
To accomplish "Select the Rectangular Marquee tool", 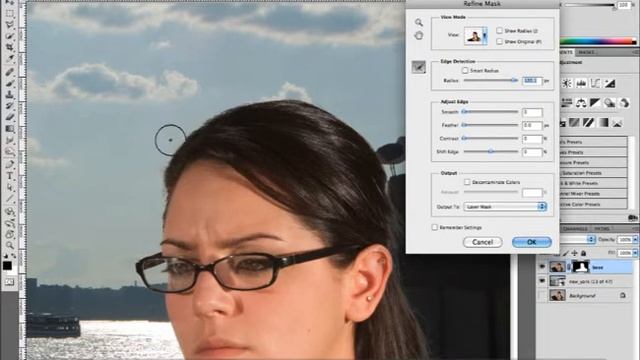I will click(x=9, y=14).
